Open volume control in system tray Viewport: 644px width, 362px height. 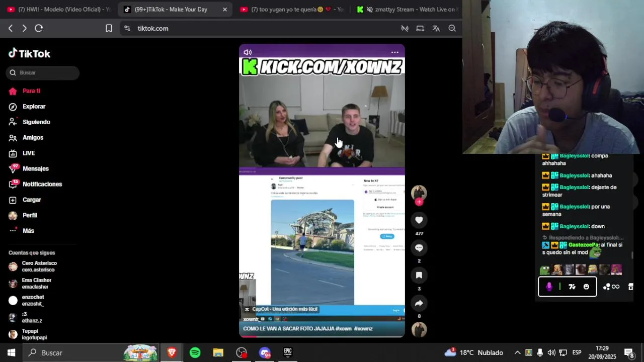point(551,353)
